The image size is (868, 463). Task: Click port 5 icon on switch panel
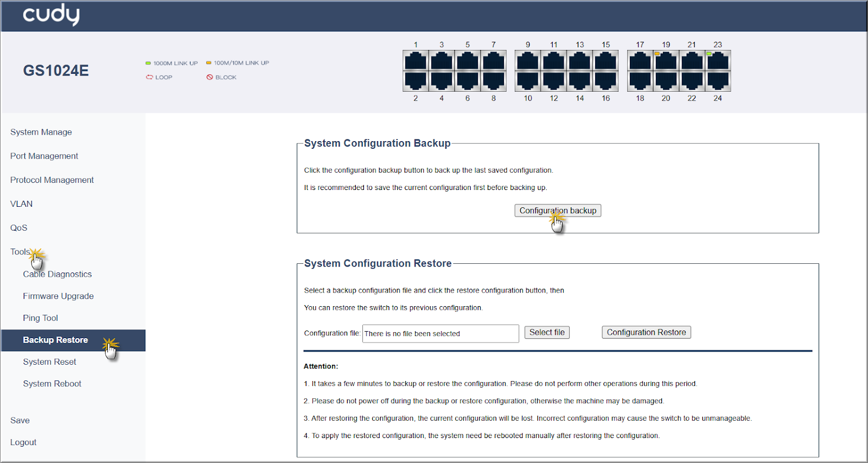(468, 61)
